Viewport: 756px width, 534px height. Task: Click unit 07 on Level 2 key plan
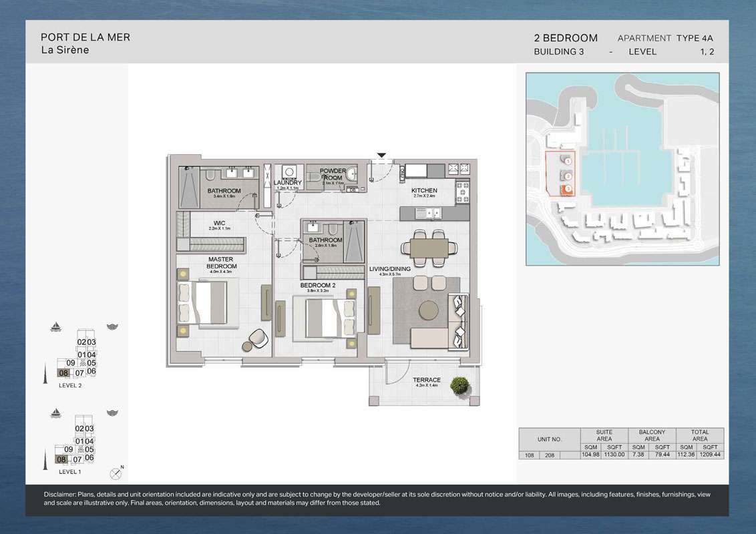point(79,373)
